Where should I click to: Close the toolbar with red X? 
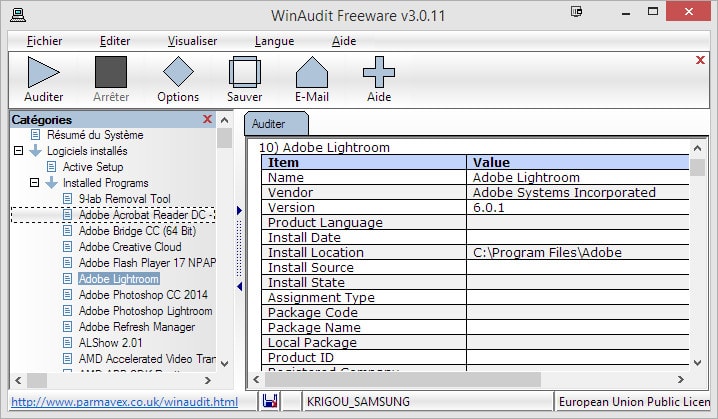coord(700,60)
